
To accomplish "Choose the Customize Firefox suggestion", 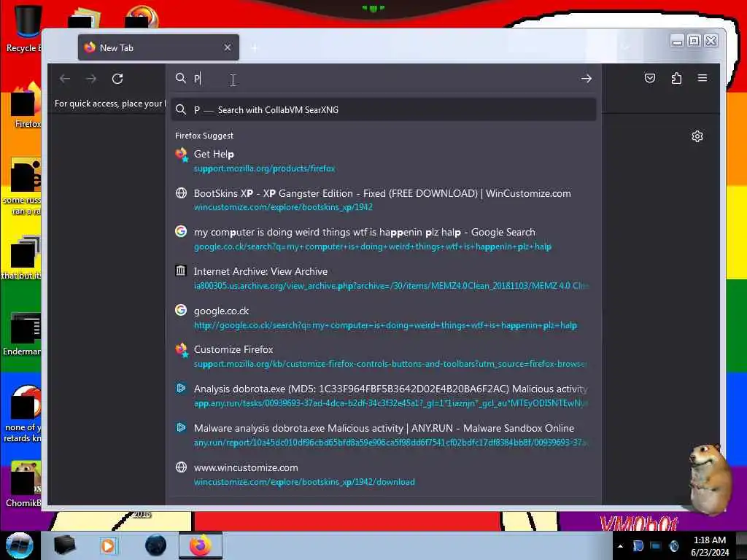I will pyautogui.click(x=384, y=357).
